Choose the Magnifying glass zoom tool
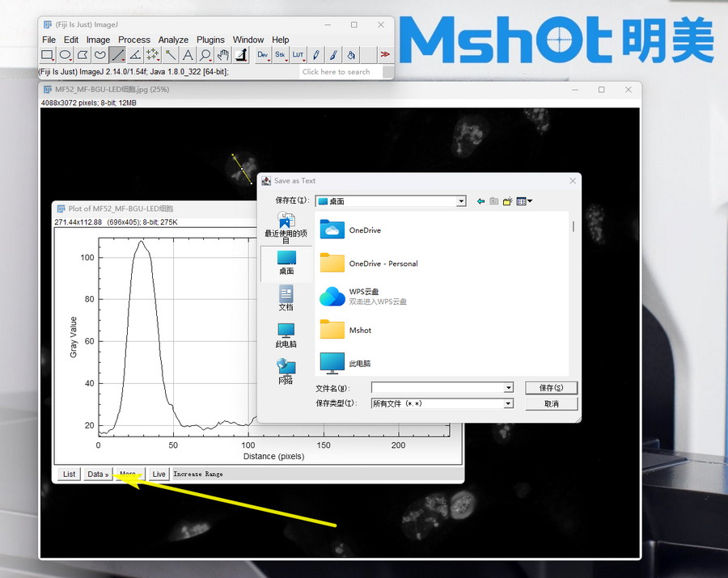This screenshot has width=728, height=578. pyautogui.click(x=205, y=55)
